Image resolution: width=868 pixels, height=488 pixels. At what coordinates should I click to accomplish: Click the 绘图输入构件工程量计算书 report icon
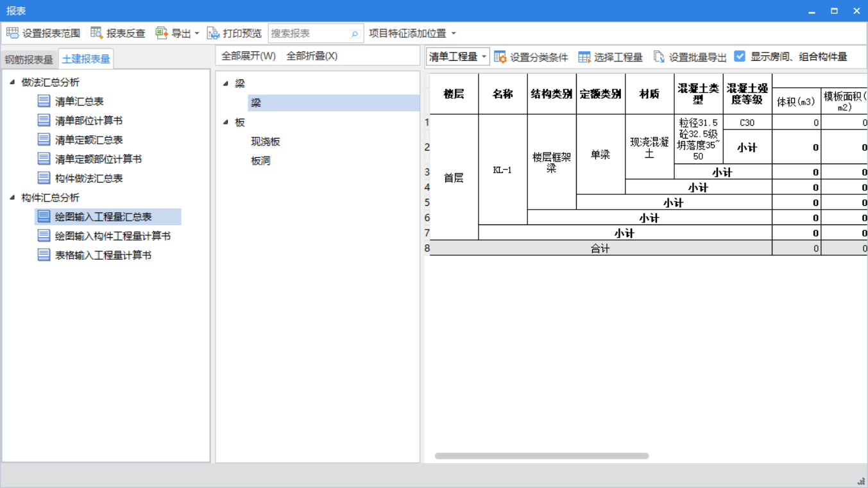44,235
